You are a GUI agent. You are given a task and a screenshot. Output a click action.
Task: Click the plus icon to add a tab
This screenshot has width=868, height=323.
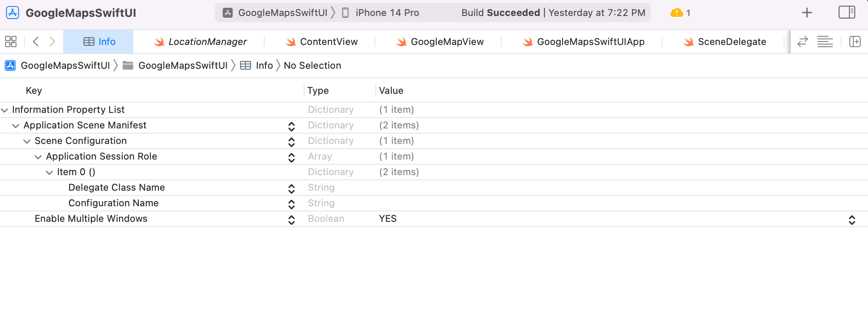pos(806,12)
